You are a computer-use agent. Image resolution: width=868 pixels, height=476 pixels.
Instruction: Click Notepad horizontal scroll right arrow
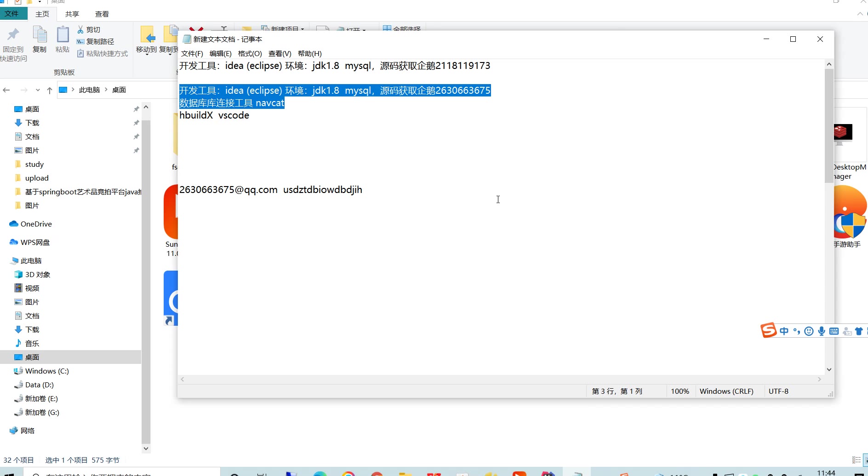tap(819, 379)
